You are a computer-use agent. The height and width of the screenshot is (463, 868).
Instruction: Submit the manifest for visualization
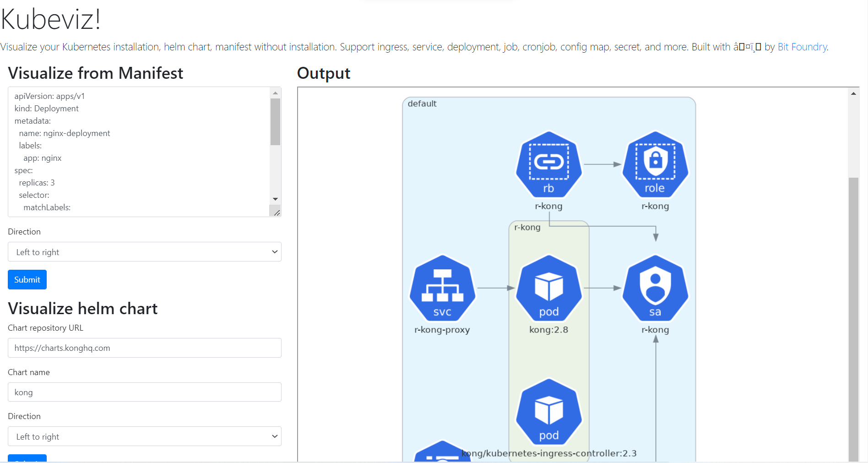[27, 280]
